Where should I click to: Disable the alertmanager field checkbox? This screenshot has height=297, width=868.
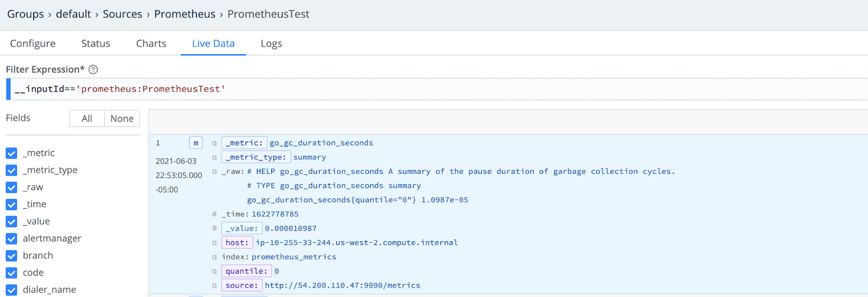[x=11, y=238]
